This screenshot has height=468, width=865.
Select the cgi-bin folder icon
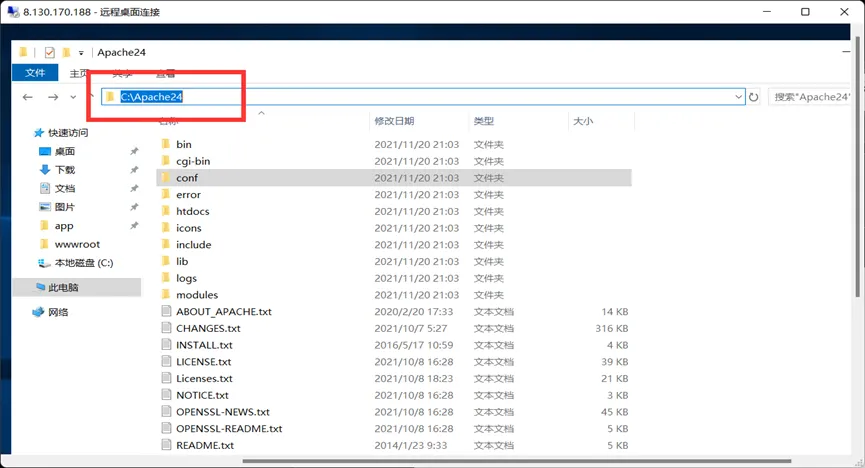coord(165,161)
